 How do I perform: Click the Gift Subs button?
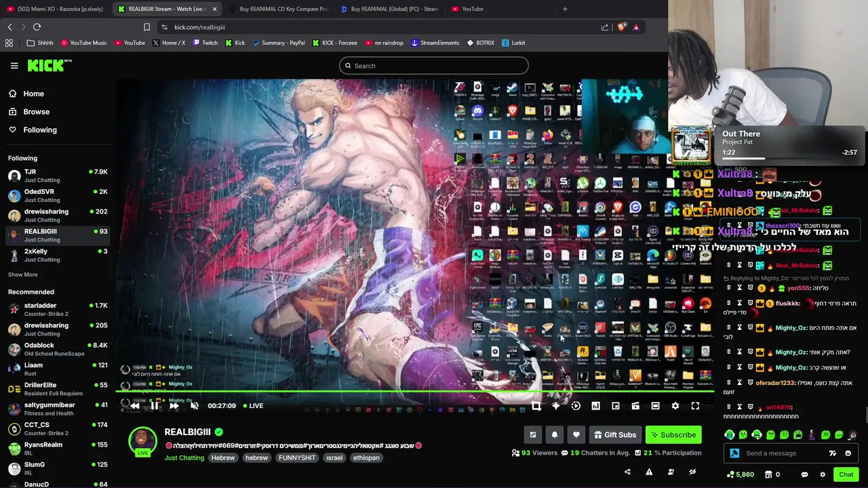pyautogui.click(x=615, y=435)
